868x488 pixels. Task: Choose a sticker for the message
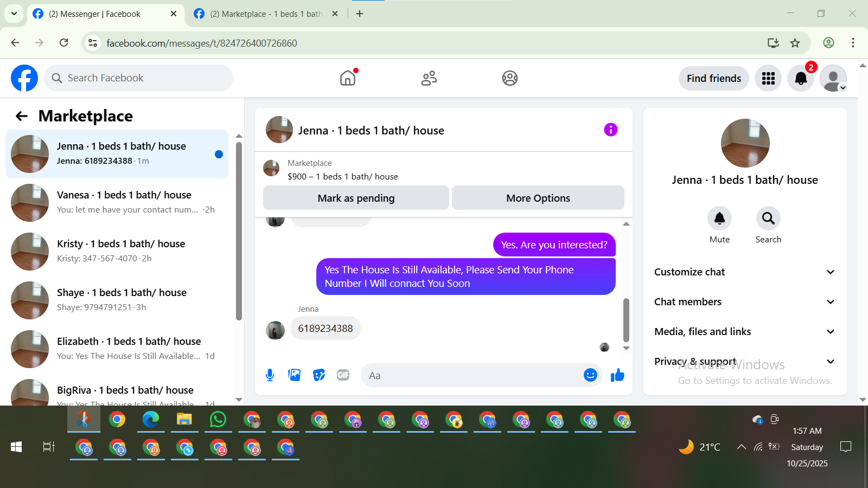(x=319, y=375)
